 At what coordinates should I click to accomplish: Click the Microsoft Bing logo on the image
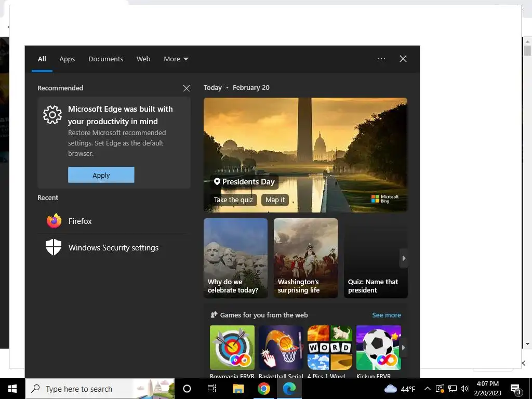pyautogui.click(x=385, y=199)
